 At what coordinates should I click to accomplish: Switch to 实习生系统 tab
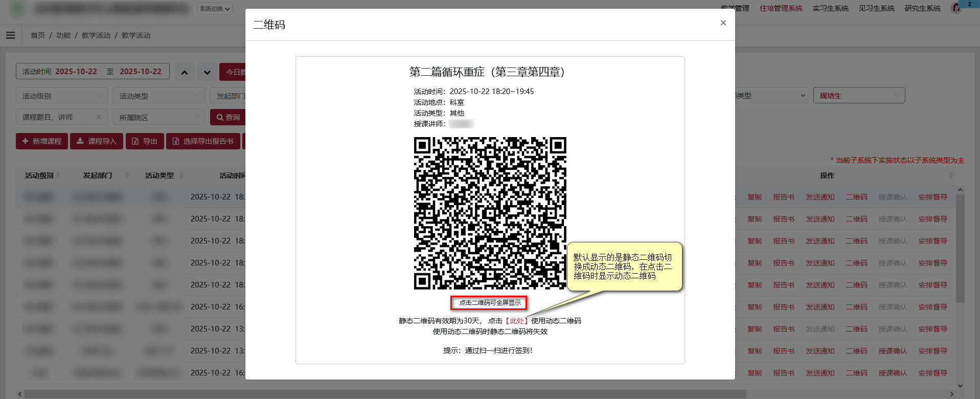point(830,8)
